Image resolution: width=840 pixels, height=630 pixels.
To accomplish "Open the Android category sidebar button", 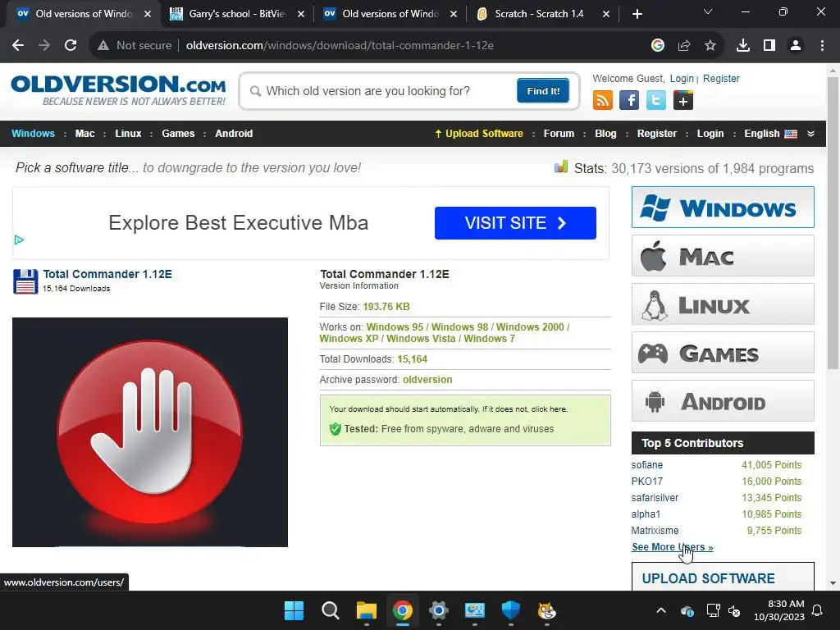I will coord(723,400).
